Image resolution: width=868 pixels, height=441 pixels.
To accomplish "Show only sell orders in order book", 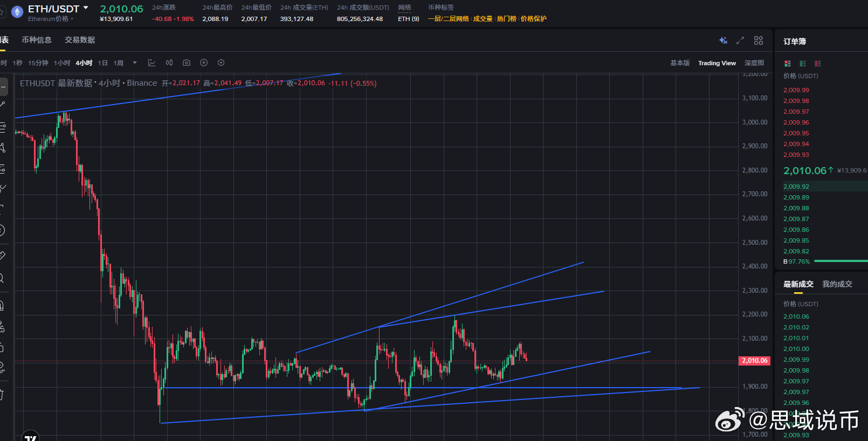I will click(x=818, y=64).
